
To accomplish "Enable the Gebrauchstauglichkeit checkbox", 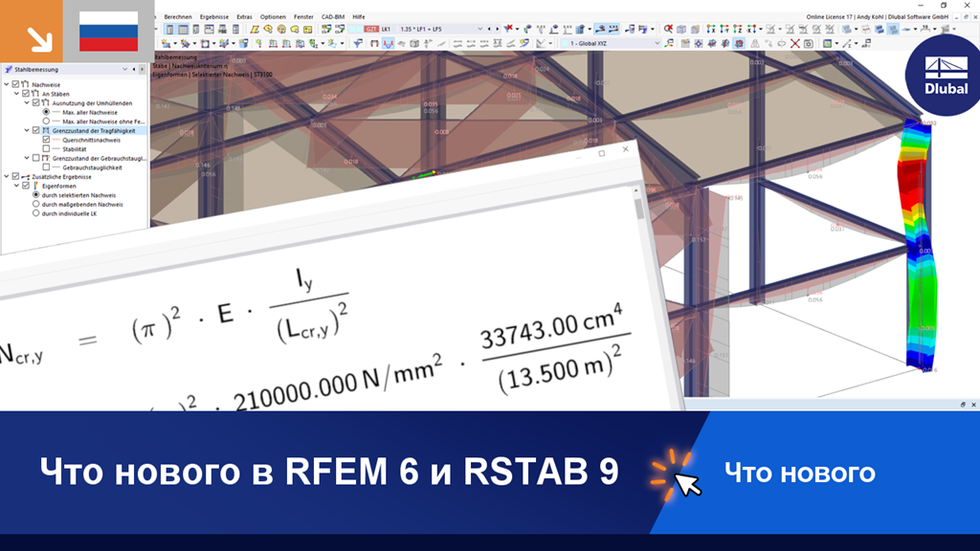I will (46, 167).
